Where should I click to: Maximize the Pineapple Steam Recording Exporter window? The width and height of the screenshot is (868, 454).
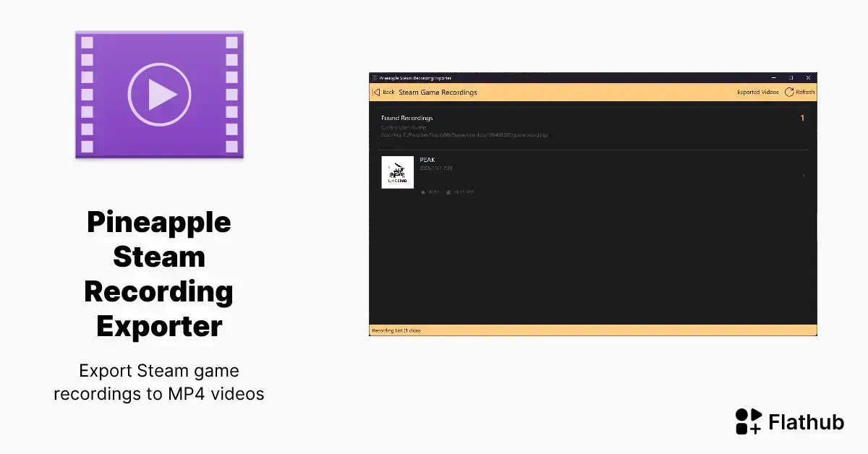click(791, 77)
